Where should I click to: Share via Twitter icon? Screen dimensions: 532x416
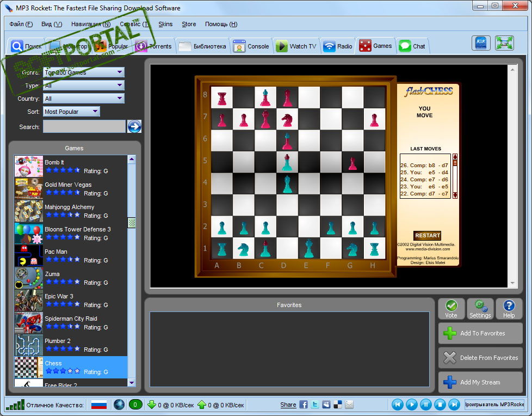[315, 405]
